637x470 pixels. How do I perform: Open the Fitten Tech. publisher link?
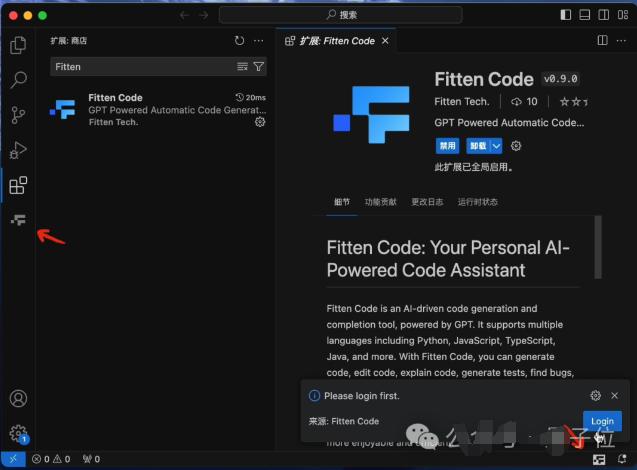[x=462, y=102]
